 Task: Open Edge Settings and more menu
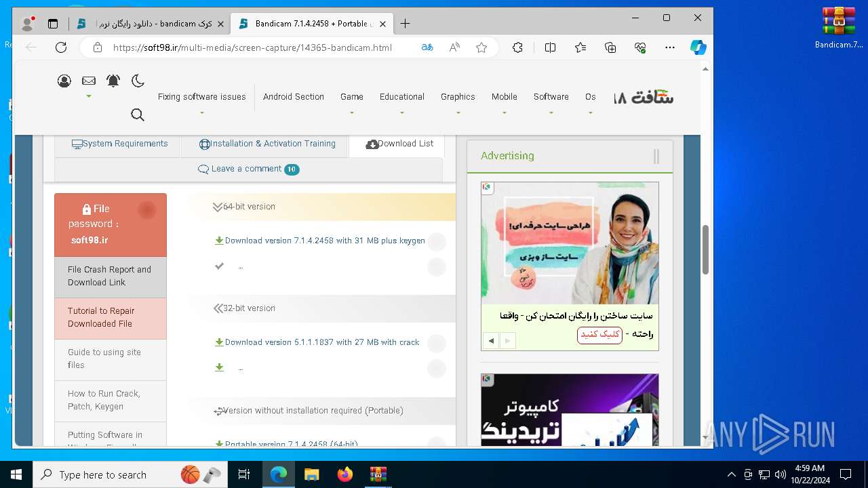point(670,47)
